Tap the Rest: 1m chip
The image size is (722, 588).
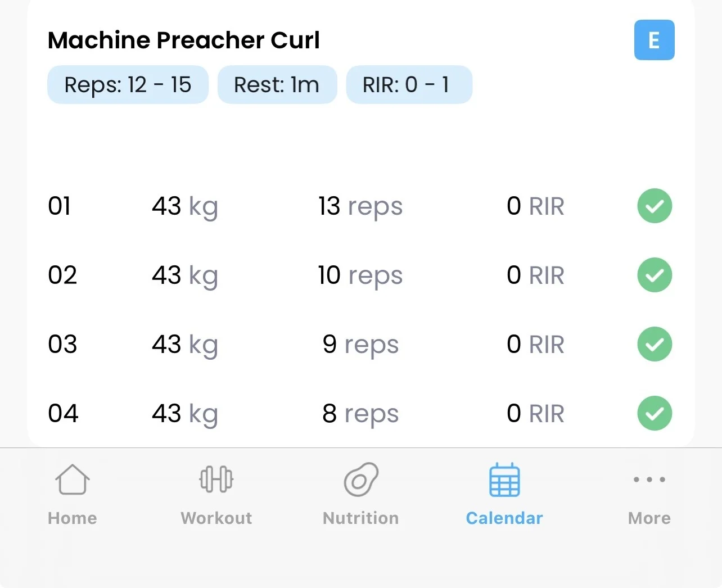click(x=277, y=85)
